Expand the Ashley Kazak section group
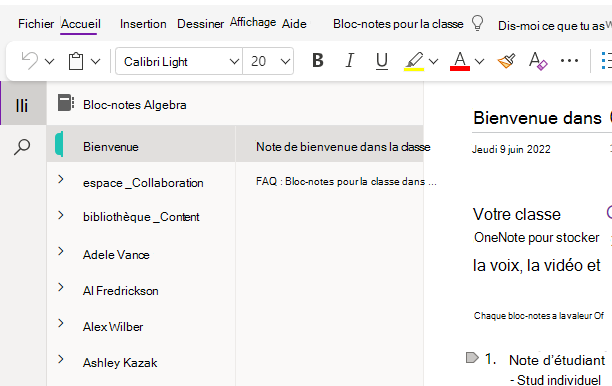Viewport: 612px width, 386px height. [61, 359]
